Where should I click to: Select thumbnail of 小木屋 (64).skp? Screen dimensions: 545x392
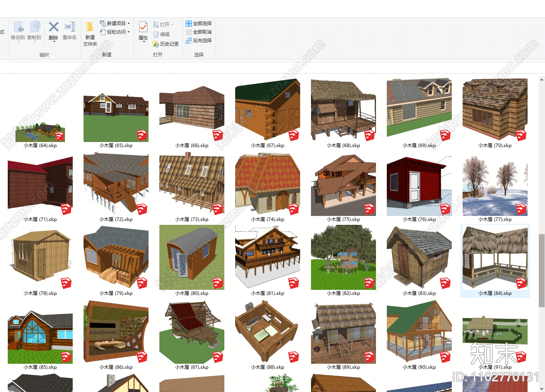(x=40, y=132)
